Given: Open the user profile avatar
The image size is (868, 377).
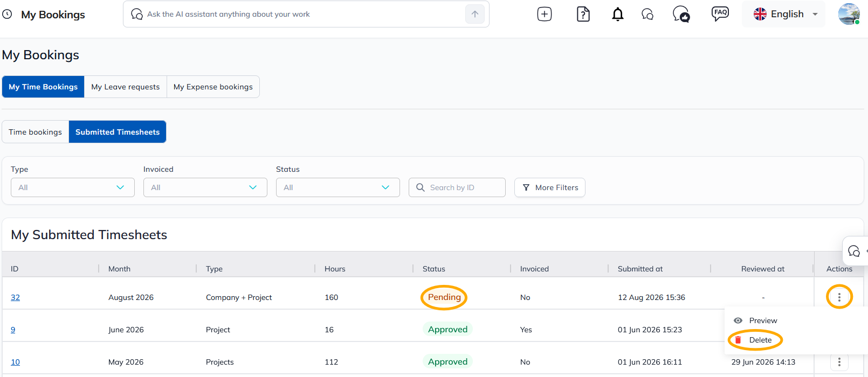Looking at the screenshot, I should click(x=849, y=14).
